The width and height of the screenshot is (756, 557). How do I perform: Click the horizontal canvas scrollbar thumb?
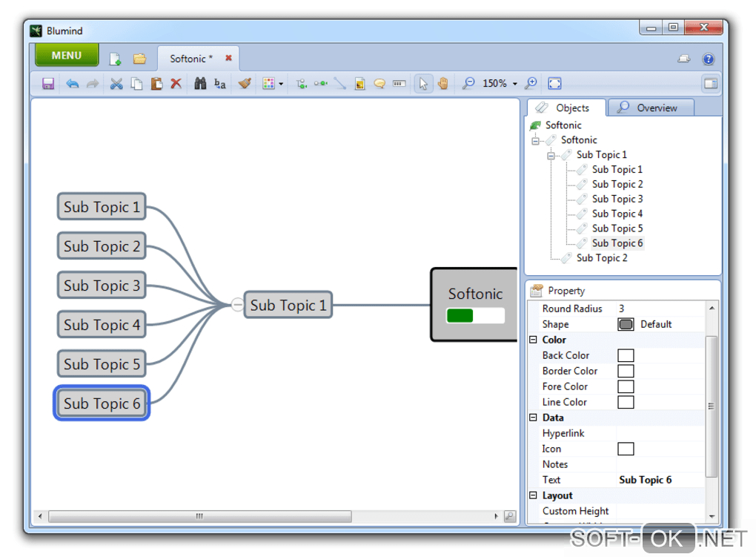[x=199, y=516]
